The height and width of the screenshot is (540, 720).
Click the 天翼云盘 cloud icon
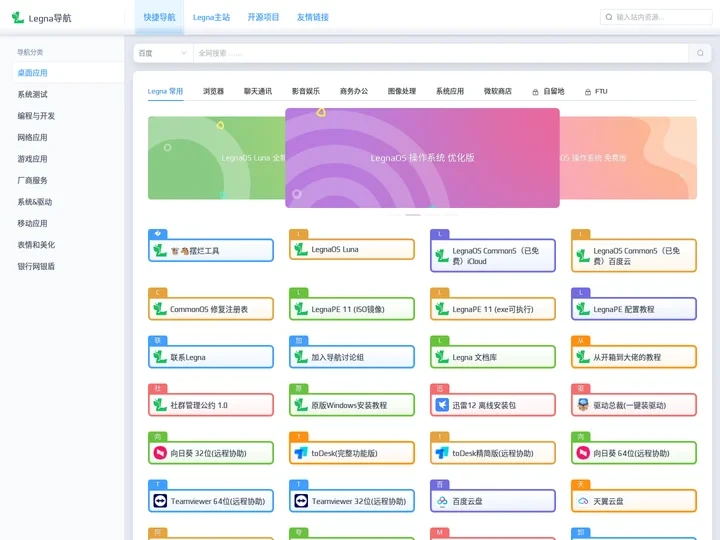coord(583,501)
